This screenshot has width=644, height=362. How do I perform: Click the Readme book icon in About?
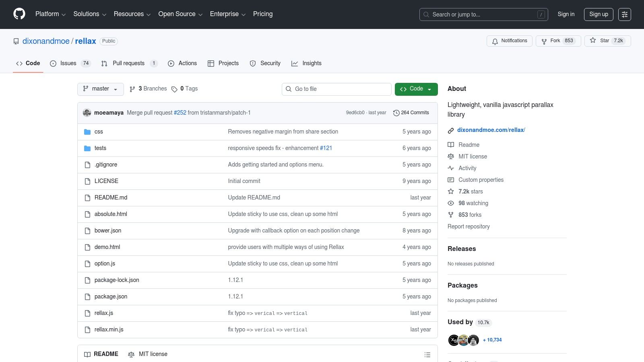pos(451,145)
